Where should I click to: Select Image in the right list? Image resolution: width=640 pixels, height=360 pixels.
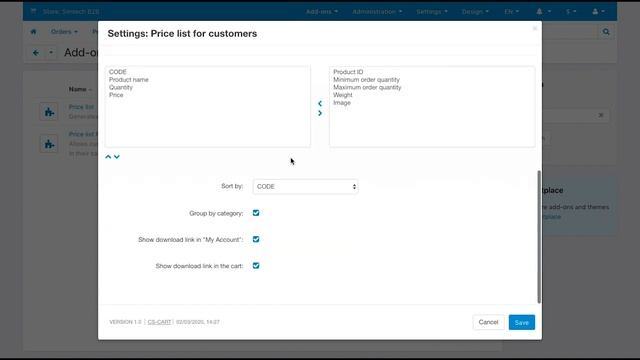342,103
